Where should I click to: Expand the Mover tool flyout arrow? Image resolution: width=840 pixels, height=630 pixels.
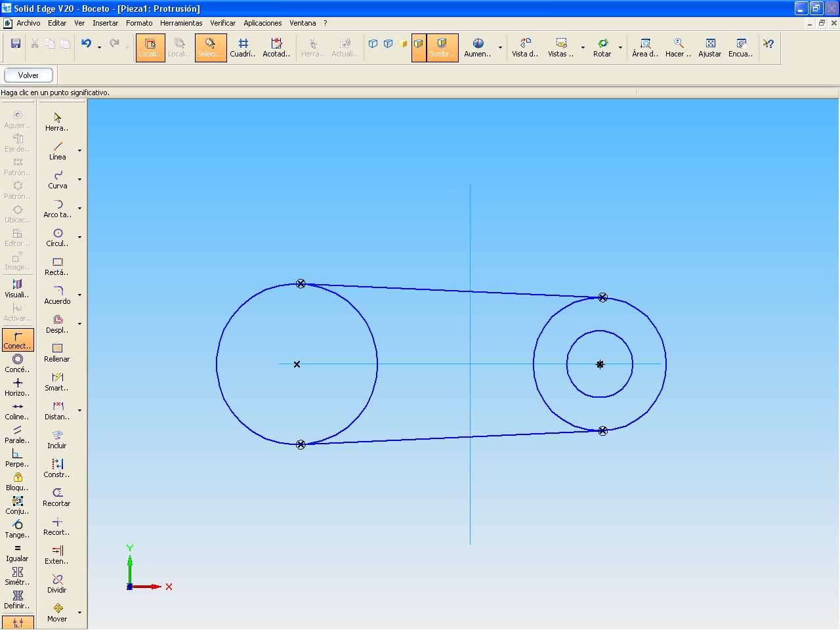click(x=80, y=613)
